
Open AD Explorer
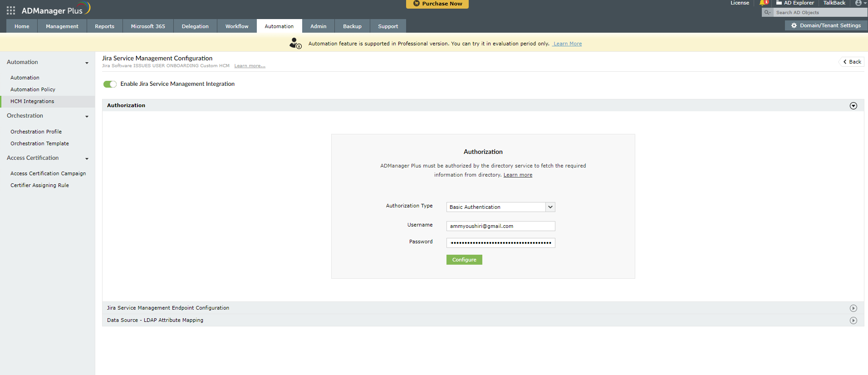coord(795,3)
